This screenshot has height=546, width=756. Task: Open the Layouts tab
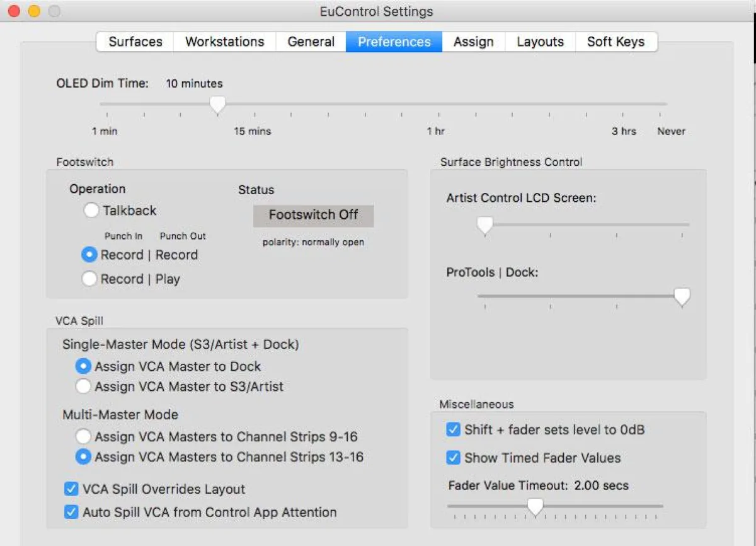540,42
